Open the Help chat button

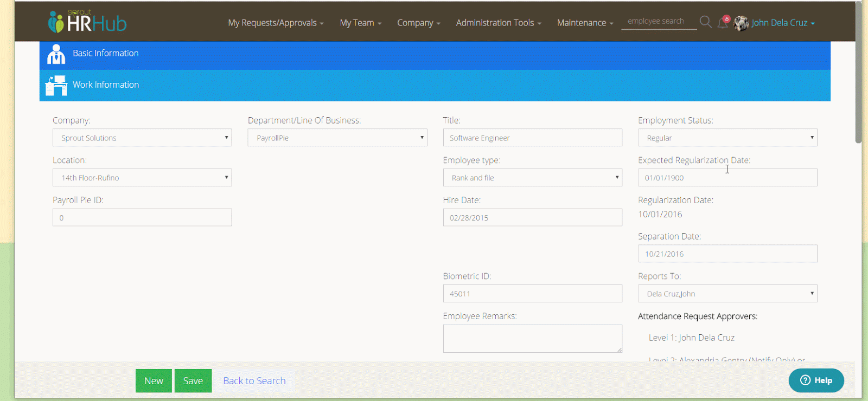[816, 380]
